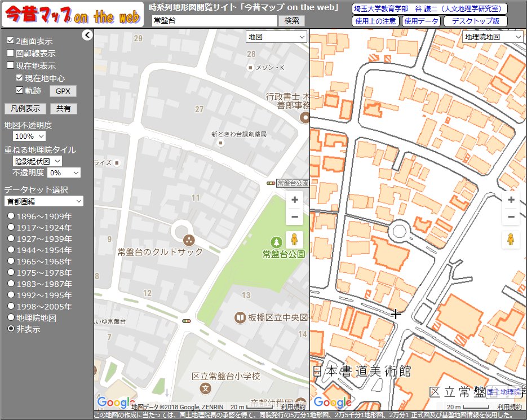527x420 pixels.
Task: Open the right map 地理院地図 dropdown
Action: tap(493, 37)
